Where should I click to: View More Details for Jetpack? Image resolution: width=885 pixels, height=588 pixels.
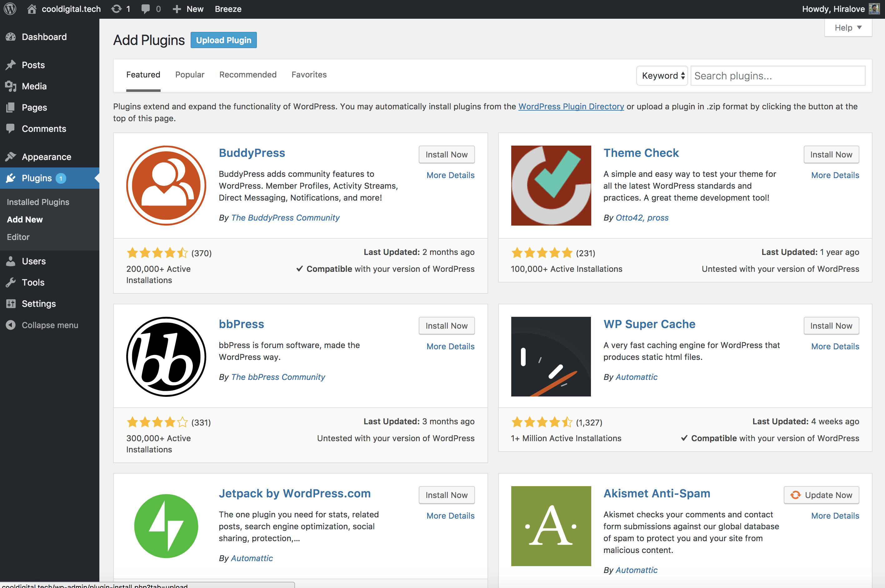pos(450,516)
